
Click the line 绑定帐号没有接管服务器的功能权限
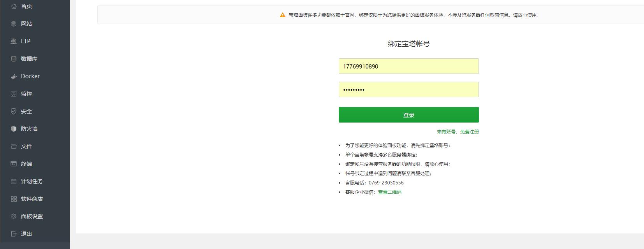tap(398, 164)
